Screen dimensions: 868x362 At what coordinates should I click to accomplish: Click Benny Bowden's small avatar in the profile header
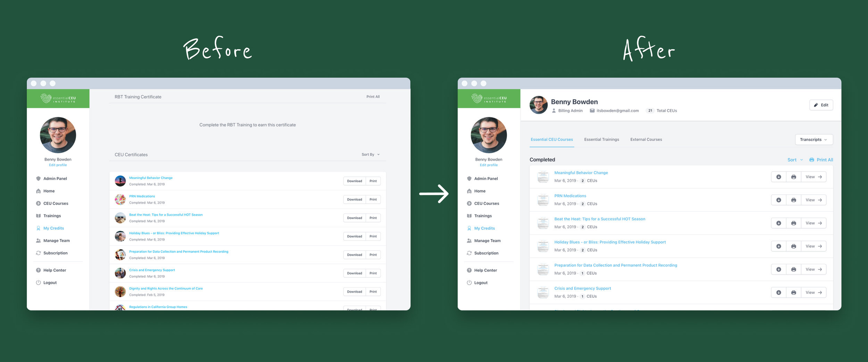pyautogui.click(x=539, y=105)
